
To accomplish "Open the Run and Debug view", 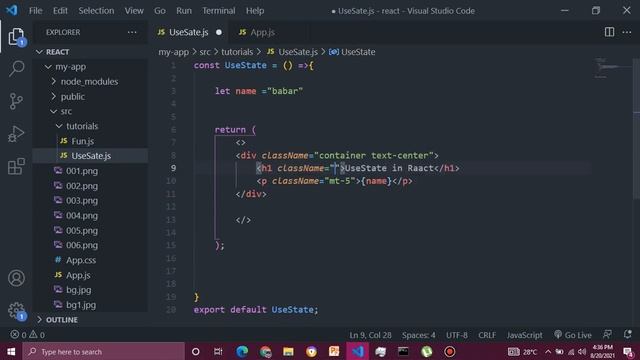I will (16, 133).
